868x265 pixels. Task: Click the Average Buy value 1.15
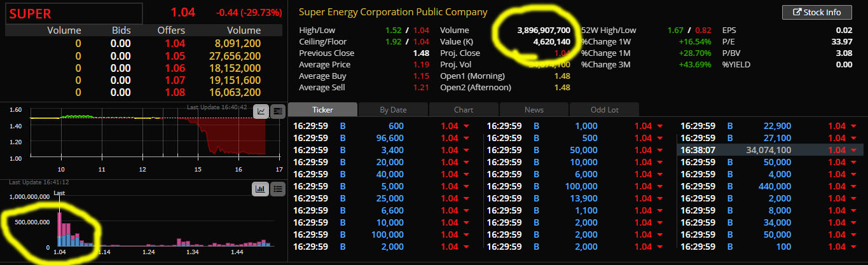click(422, 76)
